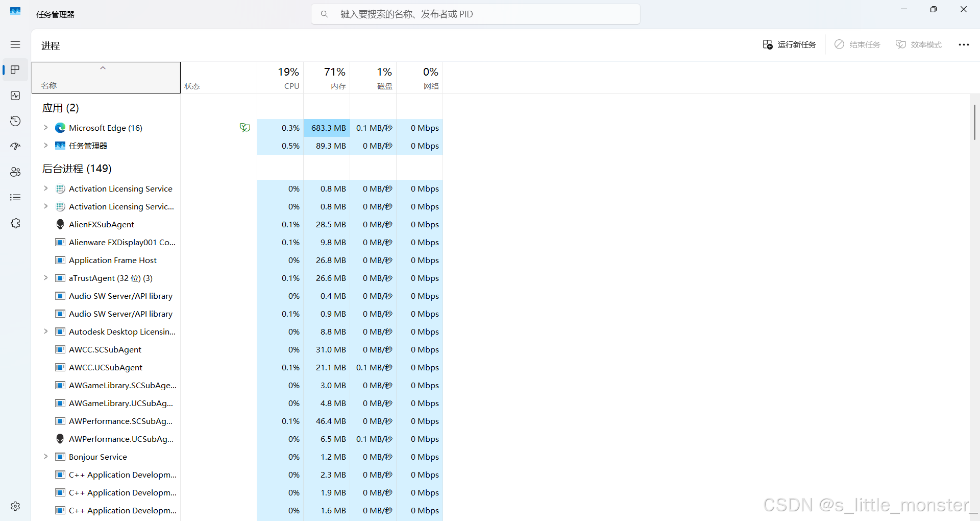Sort by the 状态 column header
The width and height of the screenshot is (980, 521).
[x=218, y=78]
